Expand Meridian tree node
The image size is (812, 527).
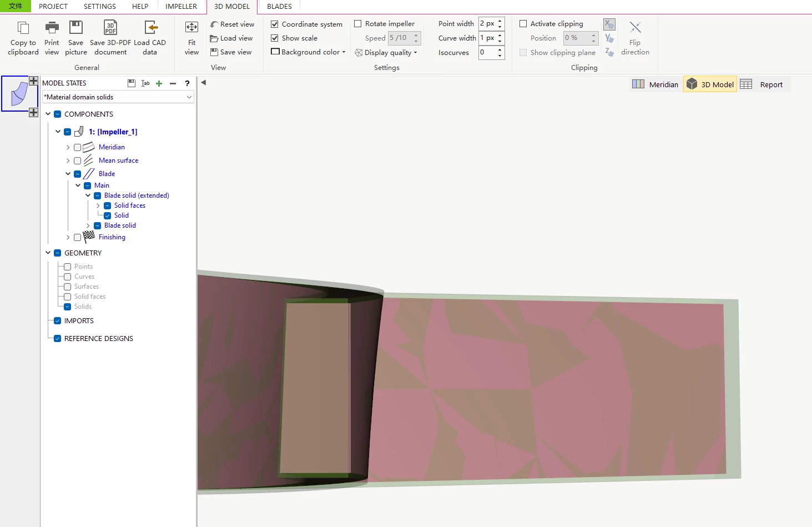tap(68, 148)
